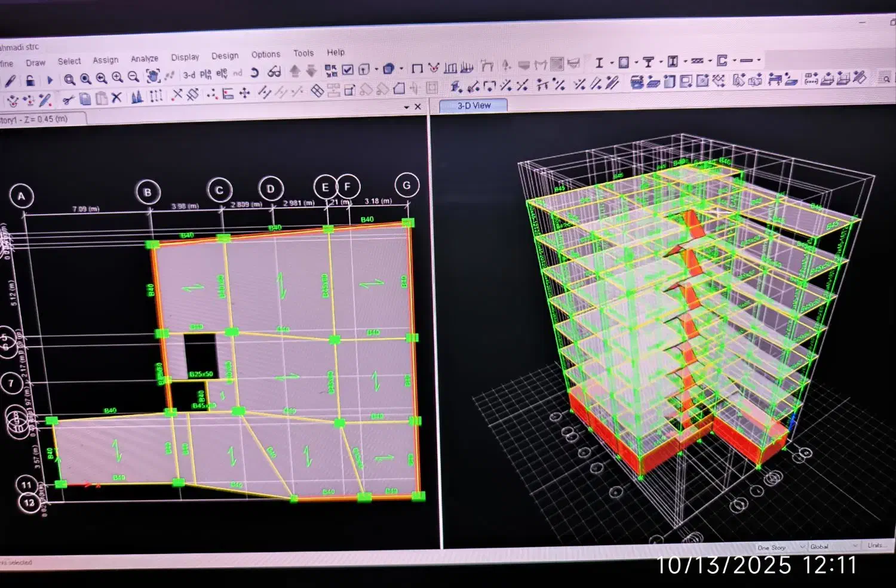Click the Units button in status bar
This screenshot has height=588, width=896.
(x=875, y=545)
